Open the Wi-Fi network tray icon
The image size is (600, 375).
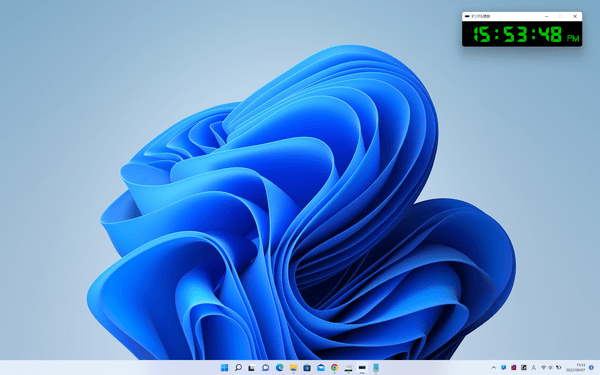click(543, 368)
